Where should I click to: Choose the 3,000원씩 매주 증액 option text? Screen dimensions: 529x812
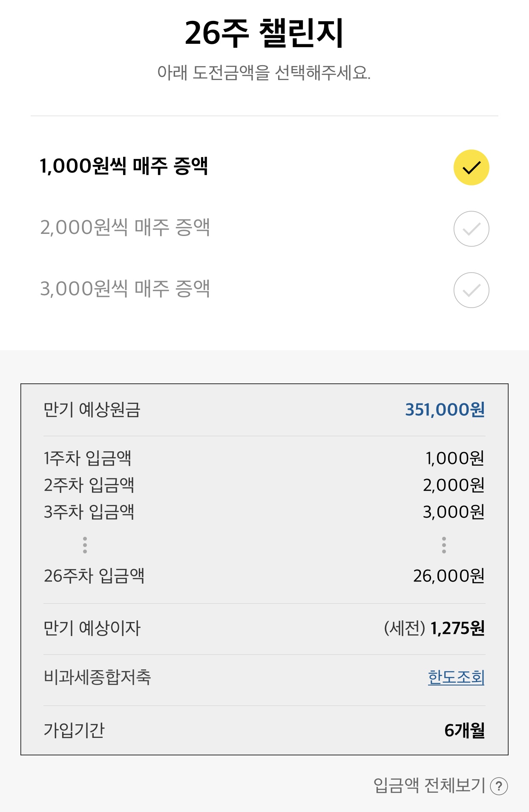tap(125, 289)
